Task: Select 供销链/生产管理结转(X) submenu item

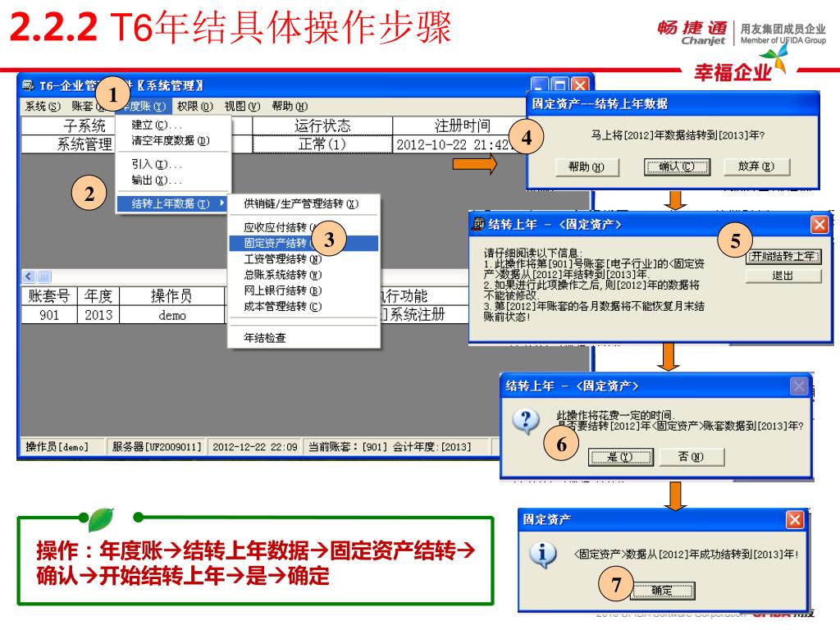Action: tap(304, 203)
